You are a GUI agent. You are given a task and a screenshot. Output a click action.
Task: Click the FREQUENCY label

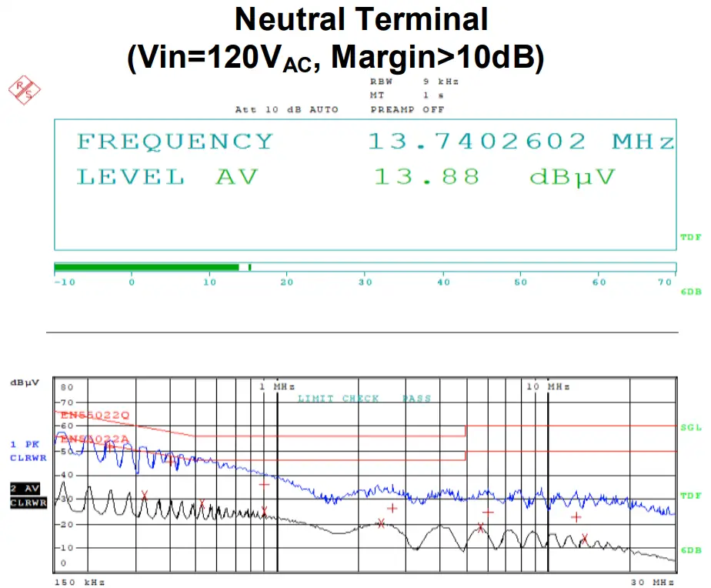pos(175,142)
